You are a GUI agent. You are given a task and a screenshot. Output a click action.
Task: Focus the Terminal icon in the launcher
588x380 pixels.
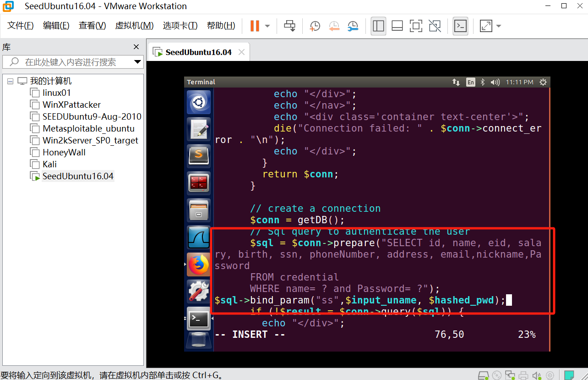(199, 319)
